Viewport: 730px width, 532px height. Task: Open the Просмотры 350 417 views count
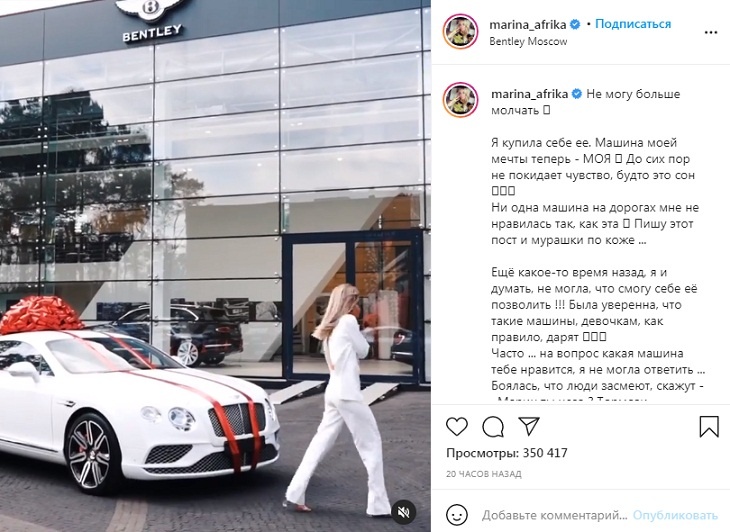(507, 453)
